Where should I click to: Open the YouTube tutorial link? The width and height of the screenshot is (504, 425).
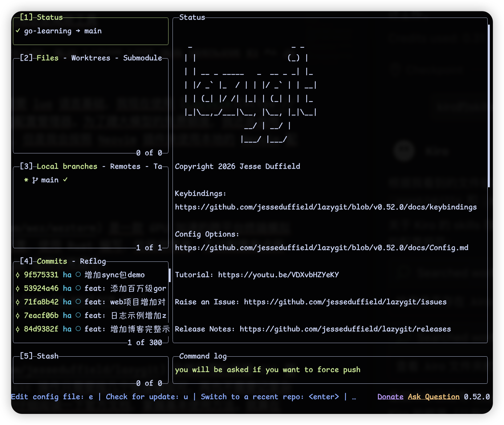click(x=278, y=275)
